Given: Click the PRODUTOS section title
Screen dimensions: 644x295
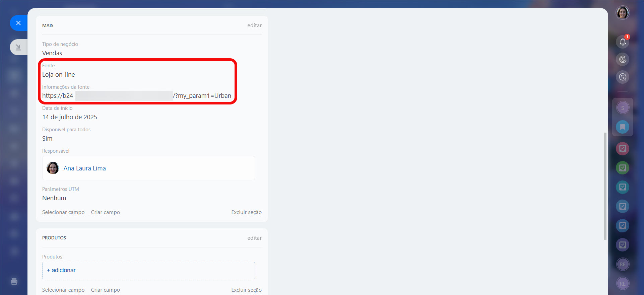Looking at the screenshot, I should (x=54, y=238).
